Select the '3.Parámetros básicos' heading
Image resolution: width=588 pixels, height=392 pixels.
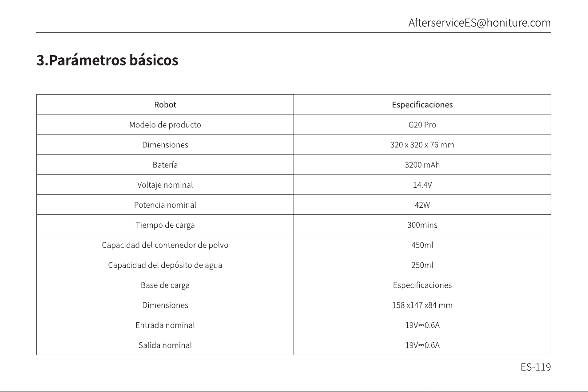pos(107,60)
